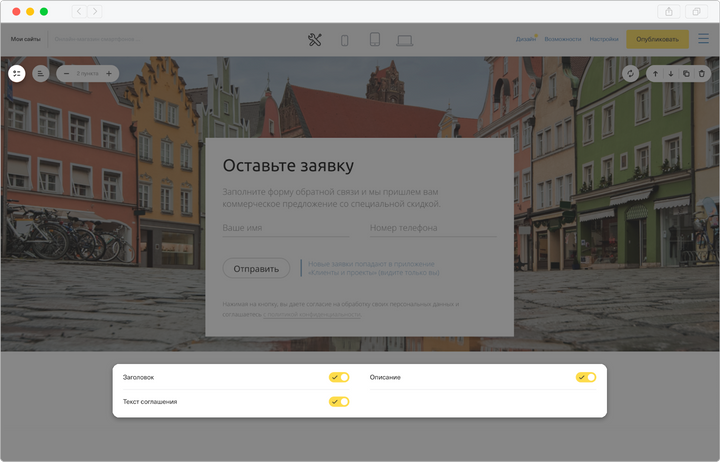Image resolution: width=720 pixels, height=462 pixels.
Task: Select the tools (wrench) editing mode
Action: point(315,40)
